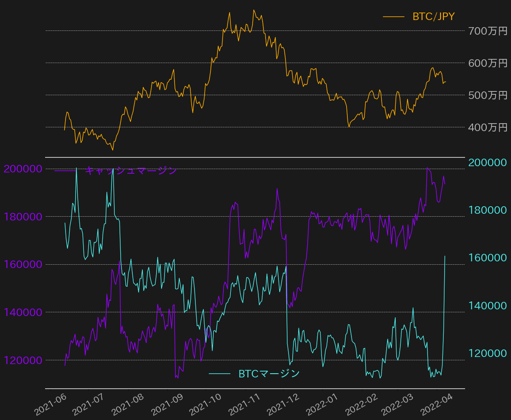
Task: Click the 600万円 price axis label
Action: [x=488, y=63]
